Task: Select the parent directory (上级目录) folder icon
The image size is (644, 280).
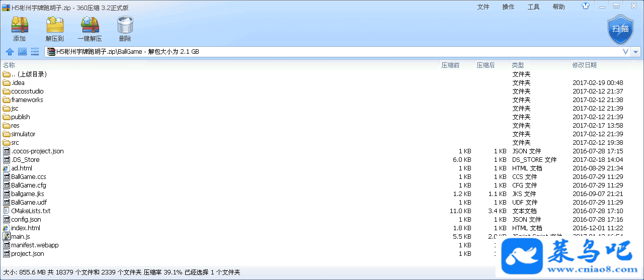Action: coord(7,74)
